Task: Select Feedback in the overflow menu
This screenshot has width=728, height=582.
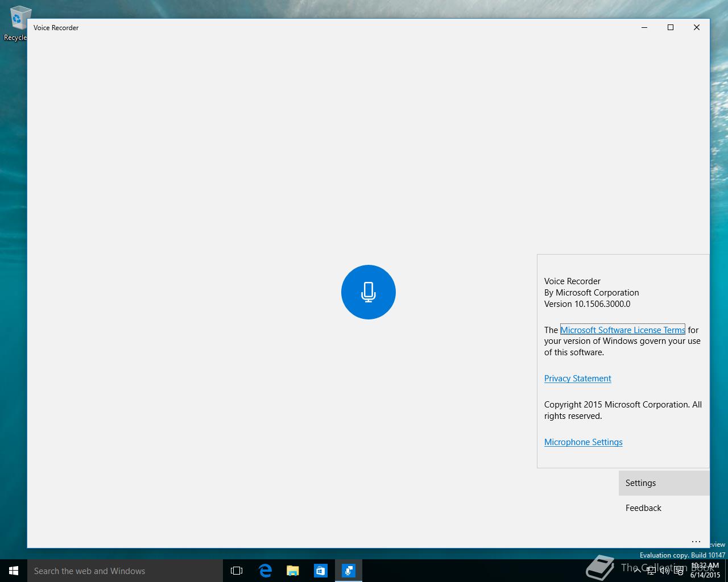Action: pyautogui.click(x=664, y=508)
